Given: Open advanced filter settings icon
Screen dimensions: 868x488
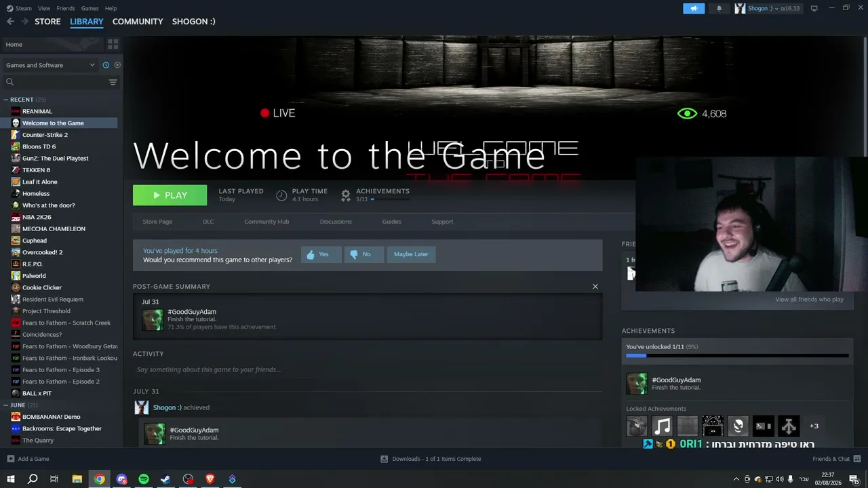Looking at the screenshot, I should click(113, 82).
